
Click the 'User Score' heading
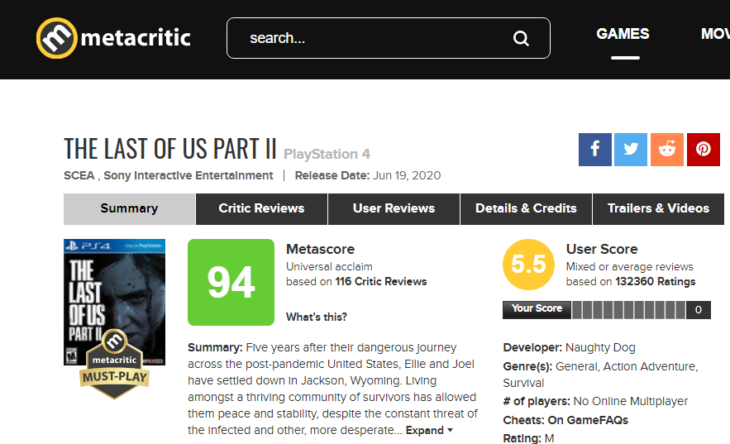point(602,249)
